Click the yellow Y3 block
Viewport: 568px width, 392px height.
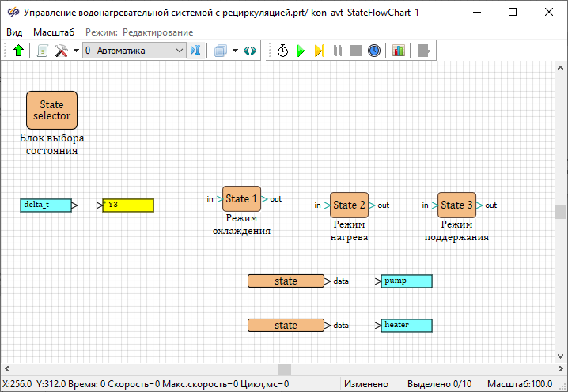128,205
